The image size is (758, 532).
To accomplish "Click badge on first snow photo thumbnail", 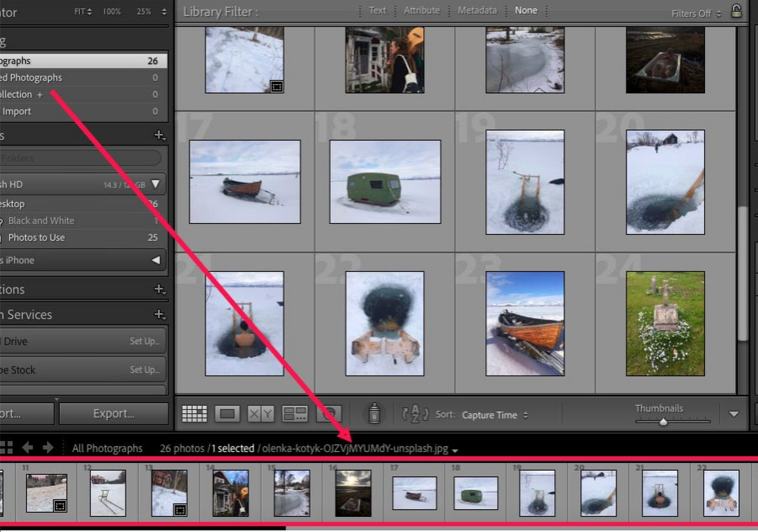I will (x=276, y=87).
